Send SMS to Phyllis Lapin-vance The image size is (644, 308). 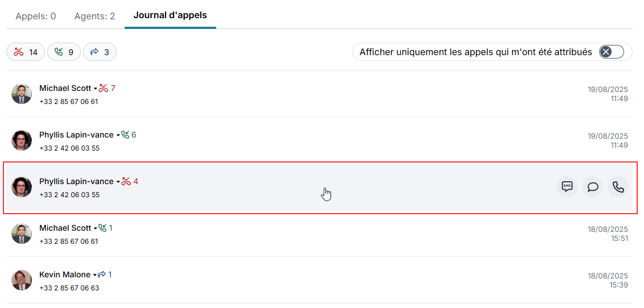pos(567,186)
